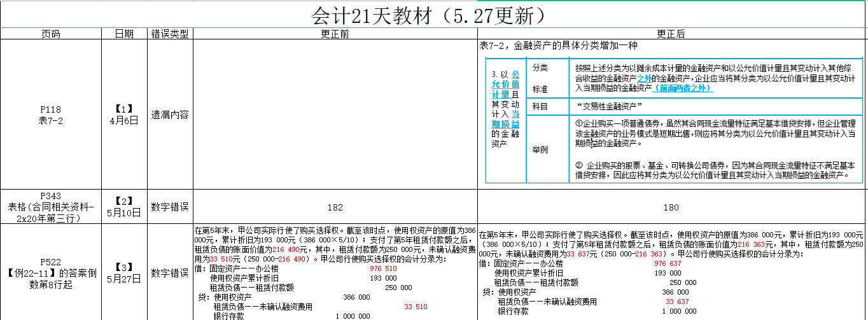Viewport: 868px width, 320px height.
Task: Select the 日期 column header cell
Action: click(x=124, y=34)
